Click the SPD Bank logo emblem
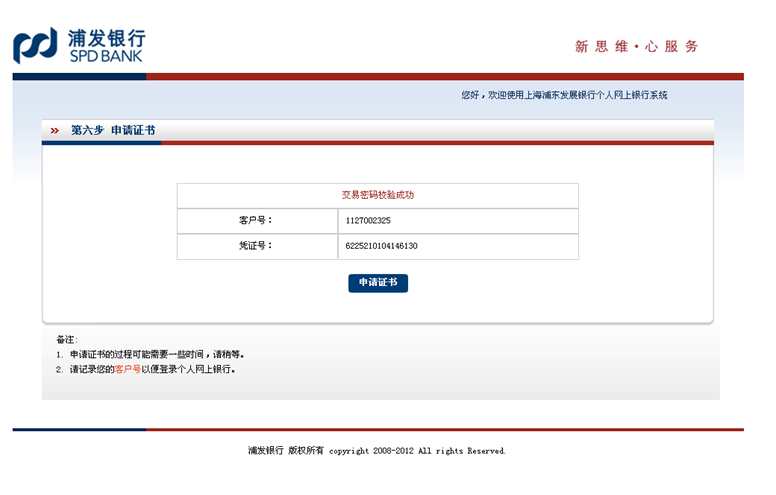The height and width of the screenshot is (495, 776). click(x=35, y=46)
